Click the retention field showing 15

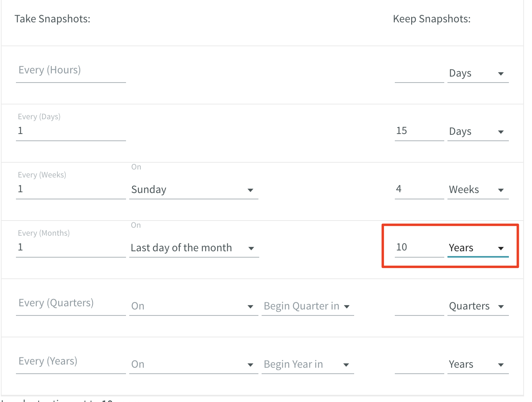tap(419, 130)
